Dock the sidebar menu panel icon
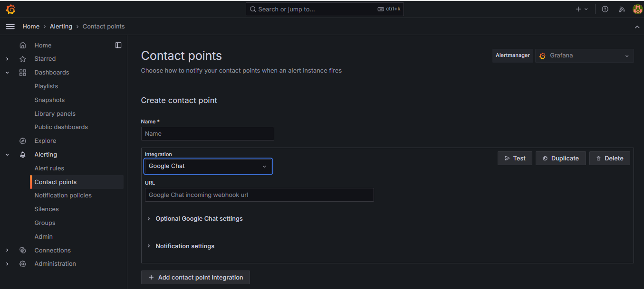 (x=118, y=45)
